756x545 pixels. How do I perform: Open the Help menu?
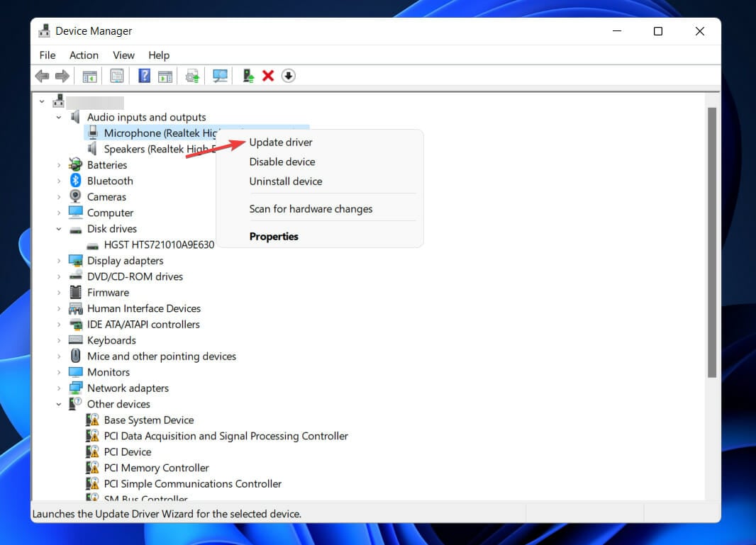coord(159,55)
